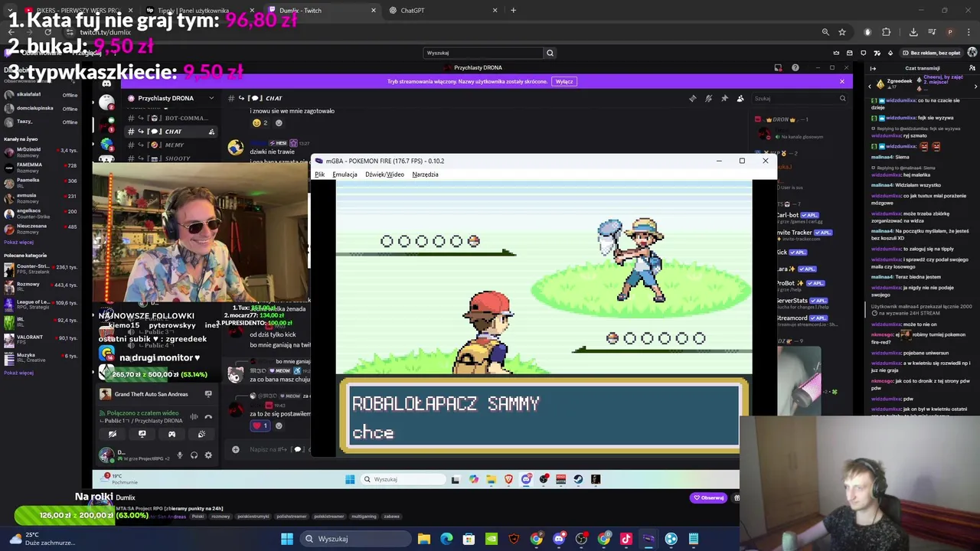Open mGBA Dźwięk/Wideo menu
The height and width of the screenshot is (551, 980).
pyautogui.click(x=384, y=174)
